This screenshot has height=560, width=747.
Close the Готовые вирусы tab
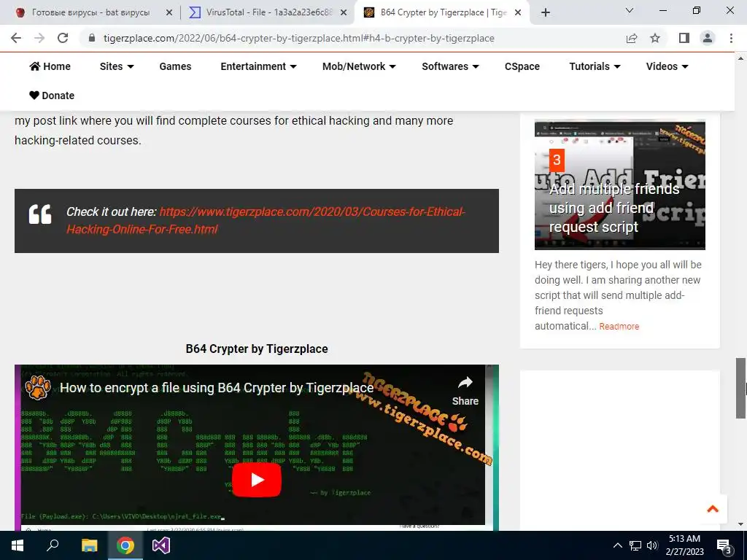(x=169, y=12)
